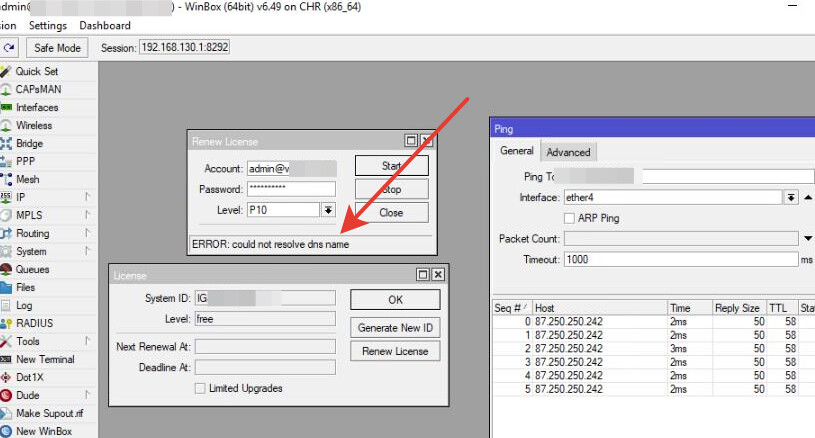Screen dimensions: 815x438
Task: Click the Password field in Renew License
Action: [291, 189]
